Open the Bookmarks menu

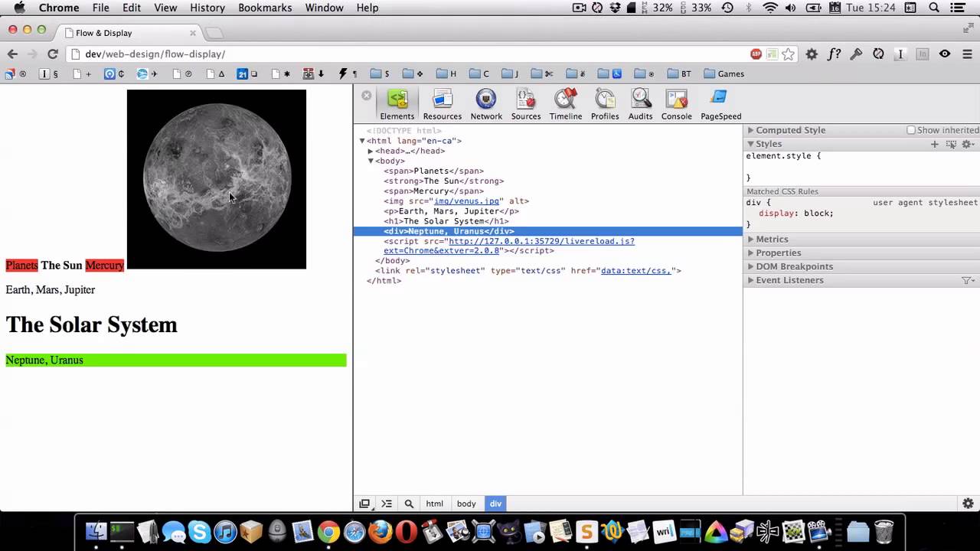tap(265, 8)
